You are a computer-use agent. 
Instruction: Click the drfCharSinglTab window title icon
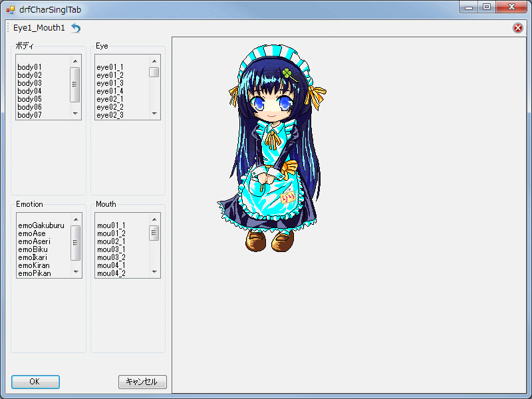[x=10, y=9]
